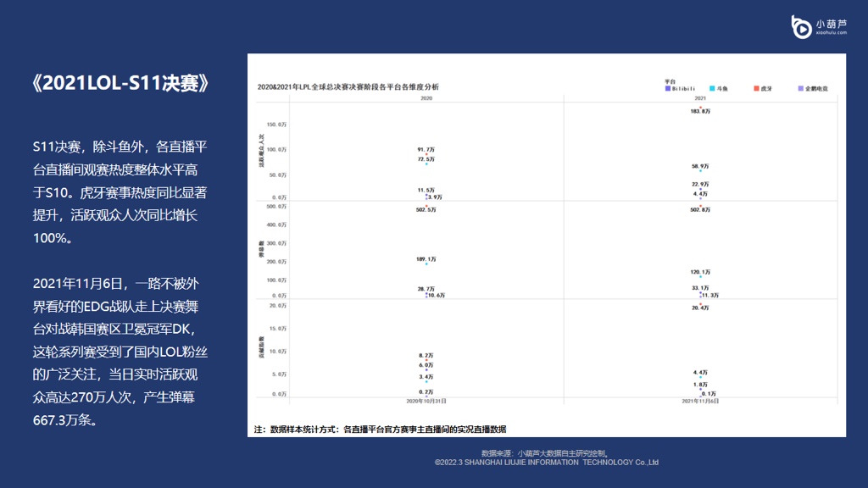Screen dimensions: 868x488
Task: Click the 企鹅电竞 legend color swatch
Action: tap(800, 88)
